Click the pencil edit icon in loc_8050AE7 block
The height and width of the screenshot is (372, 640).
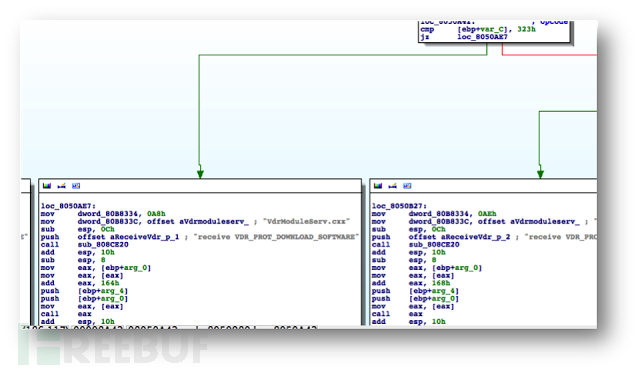click(x=62, y=186)
